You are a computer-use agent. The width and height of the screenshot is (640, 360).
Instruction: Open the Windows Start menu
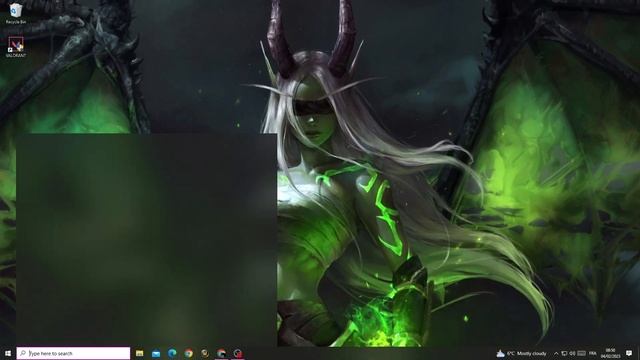8,353
